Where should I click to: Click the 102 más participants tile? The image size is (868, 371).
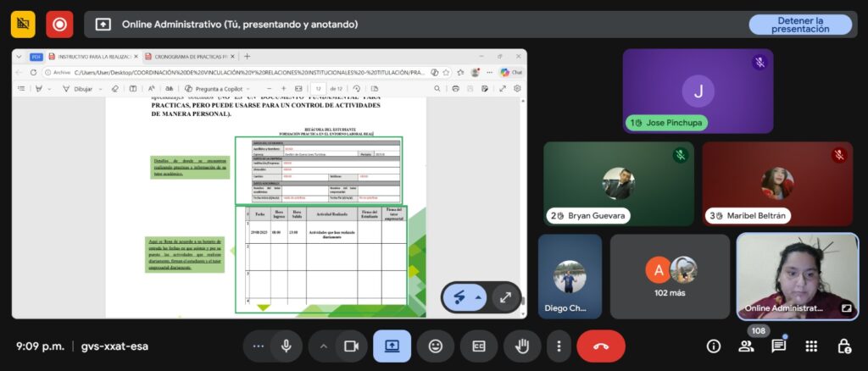(670, 276)
